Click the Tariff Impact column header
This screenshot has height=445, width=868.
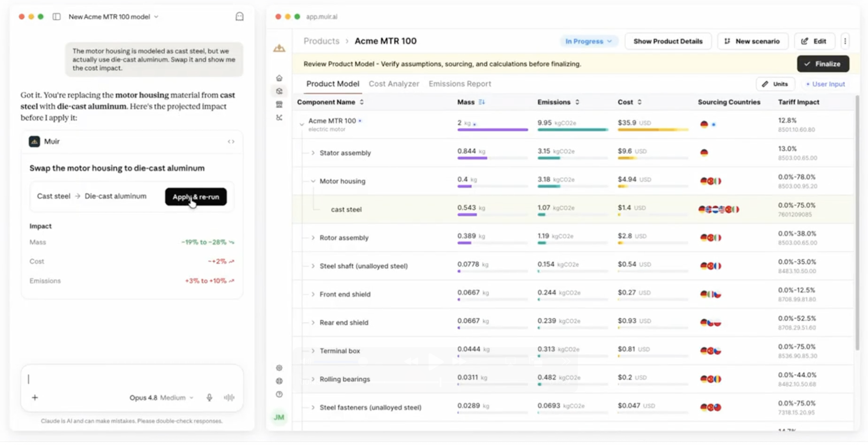point(798,102)
